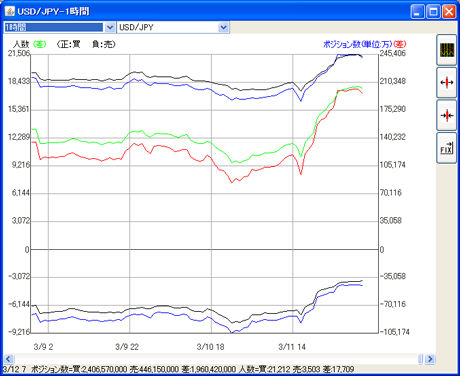Image resolution: width=460 pixels, height=376 pixels.
Task: Click the 負:売 legend text
Action: click(x=102, y=44)
